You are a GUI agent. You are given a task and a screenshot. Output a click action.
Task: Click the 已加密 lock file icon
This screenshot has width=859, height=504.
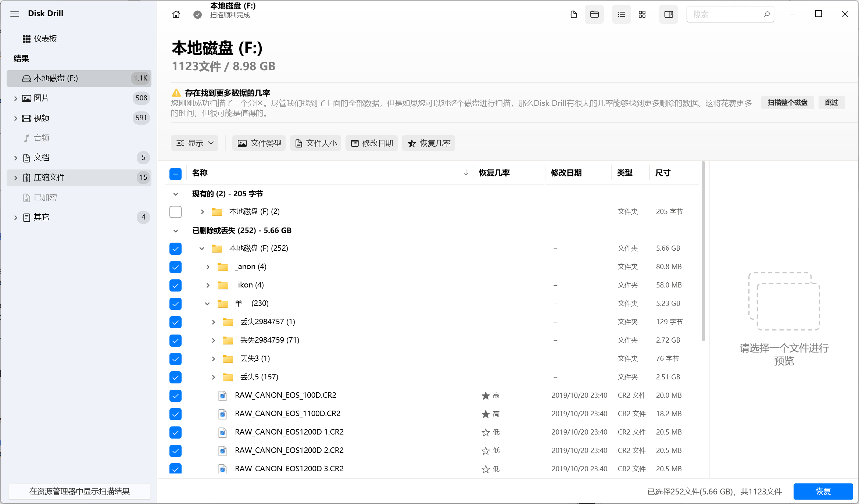[x=26, y=197]
